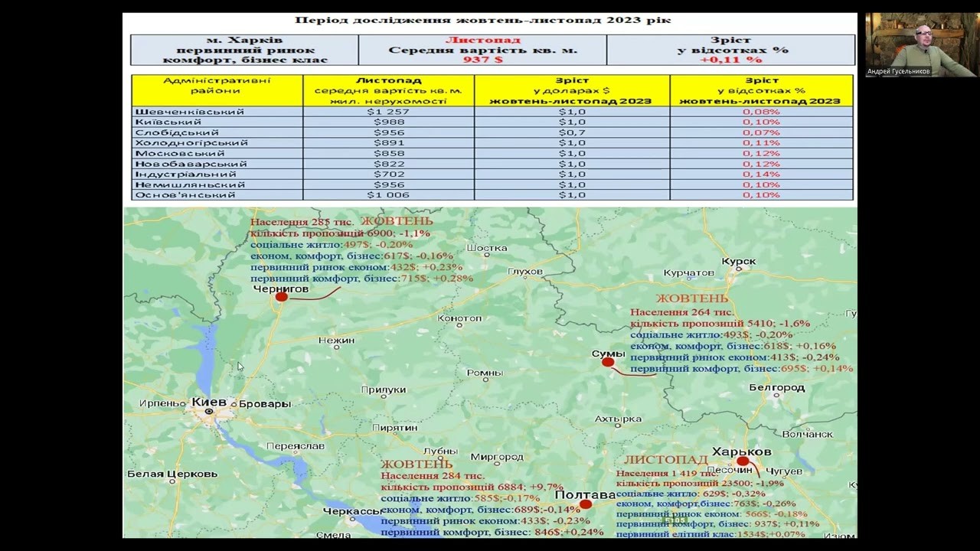Image resolution: width=980 pixels, height=551 pixels.
Task: Click the Прилуки town label
Action: 383,390
